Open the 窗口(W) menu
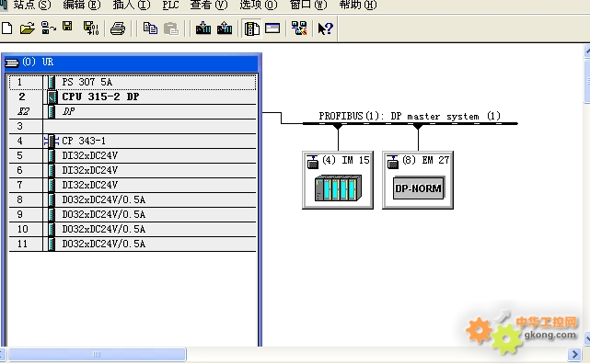Screen dimensions: 590x364 click(x=308, y=5)
